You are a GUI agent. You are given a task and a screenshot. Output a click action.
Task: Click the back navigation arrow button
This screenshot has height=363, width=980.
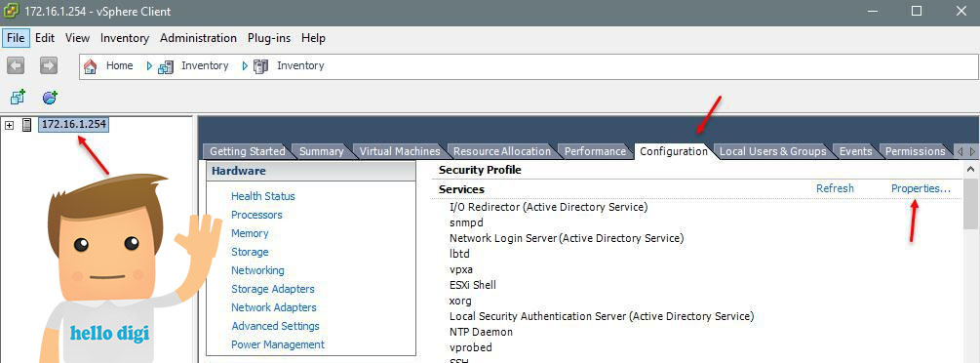click(16, 65)
